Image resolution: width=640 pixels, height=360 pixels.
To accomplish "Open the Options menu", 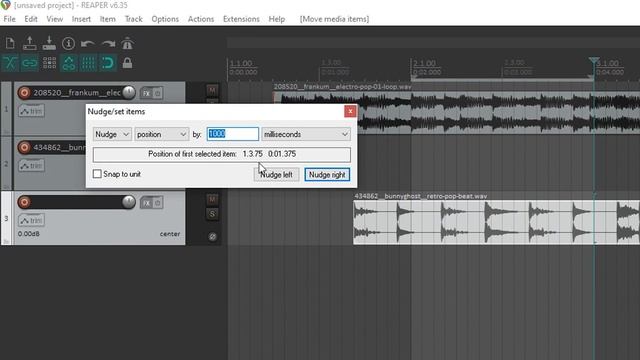I will [x=165, y=19].
